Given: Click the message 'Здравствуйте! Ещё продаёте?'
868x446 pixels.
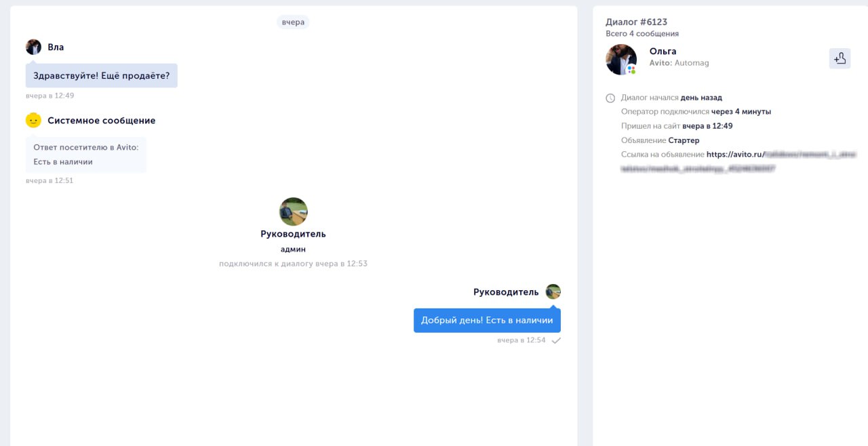Looking at the screenshot, I should (x=102, y=75).
